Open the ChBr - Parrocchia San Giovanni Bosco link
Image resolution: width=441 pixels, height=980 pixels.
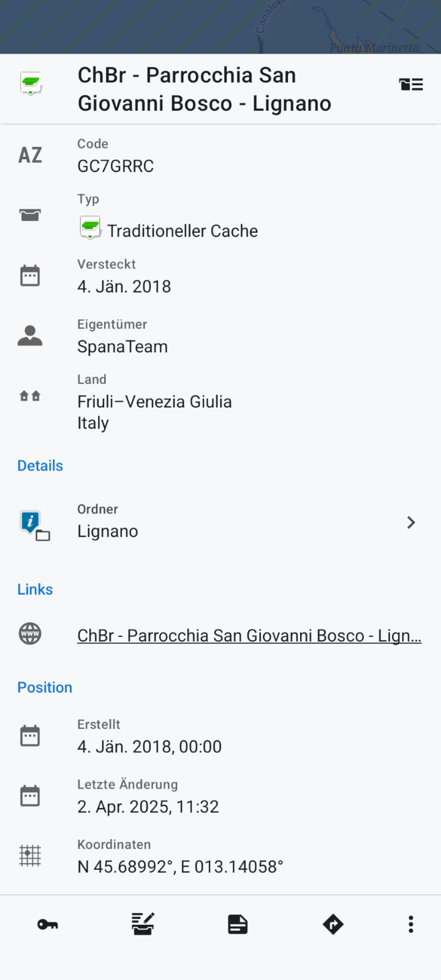(x=249, y=636)
